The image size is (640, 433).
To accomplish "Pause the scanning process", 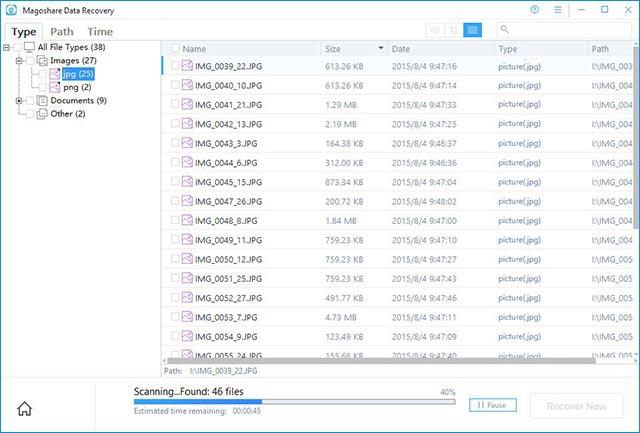I will (493, 405).
